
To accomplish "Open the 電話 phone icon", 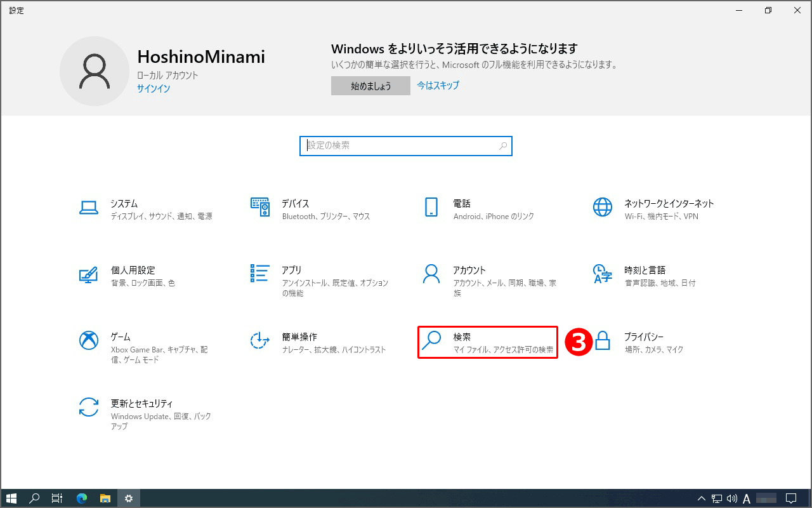I will [431, 206].
